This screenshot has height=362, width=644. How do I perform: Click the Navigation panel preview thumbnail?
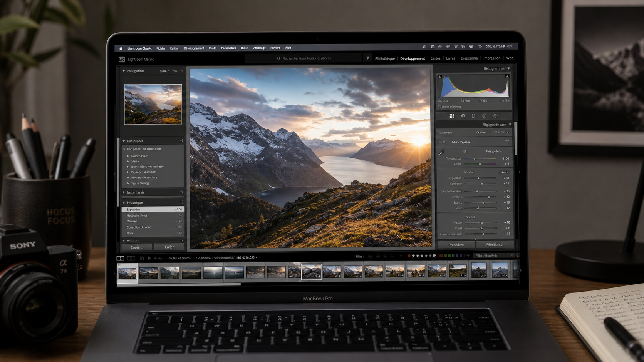click(153, 104)
